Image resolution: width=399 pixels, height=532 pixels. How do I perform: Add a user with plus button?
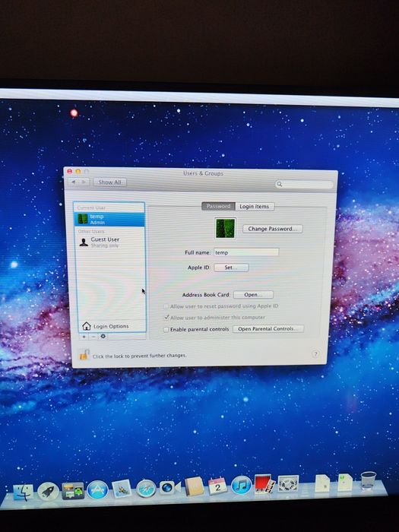coord(84,337)
